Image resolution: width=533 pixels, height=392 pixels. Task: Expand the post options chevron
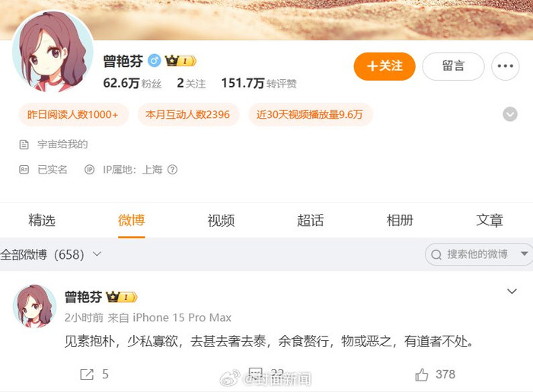click(x=512, y=292)
